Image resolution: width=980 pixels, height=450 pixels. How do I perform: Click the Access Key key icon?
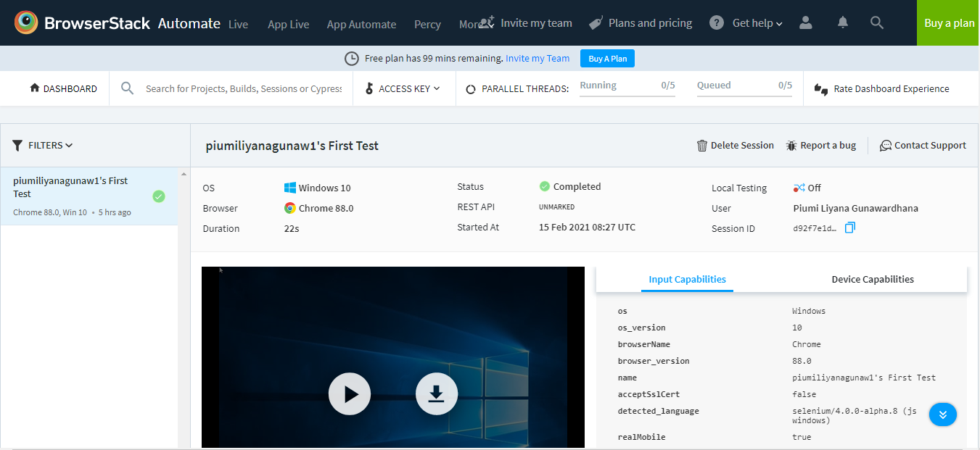(x=369, y=88)
